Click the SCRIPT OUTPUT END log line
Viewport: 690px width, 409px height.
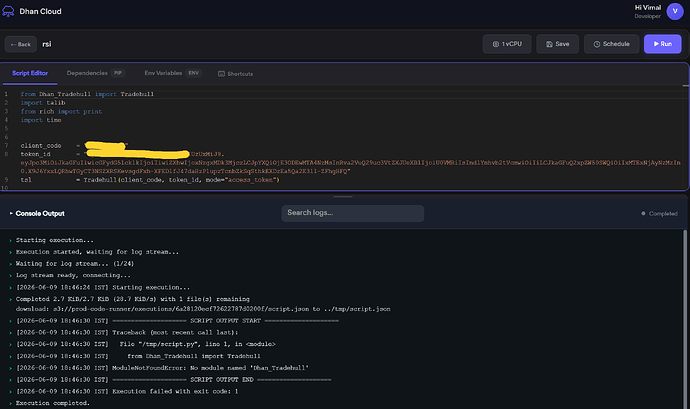pos(173,380)
